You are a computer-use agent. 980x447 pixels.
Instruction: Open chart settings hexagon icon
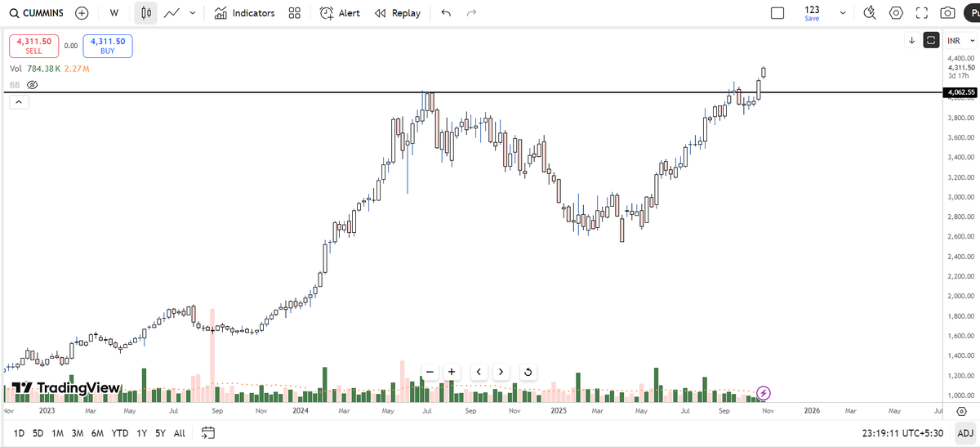pyautogui.click(x=897, y=13)
